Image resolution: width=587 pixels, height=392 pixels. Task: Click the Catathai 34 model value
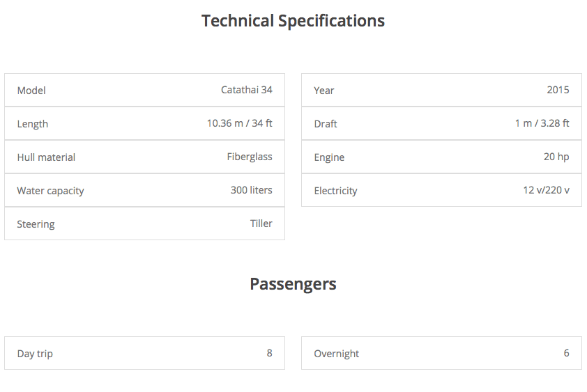(x=247, y=90)
